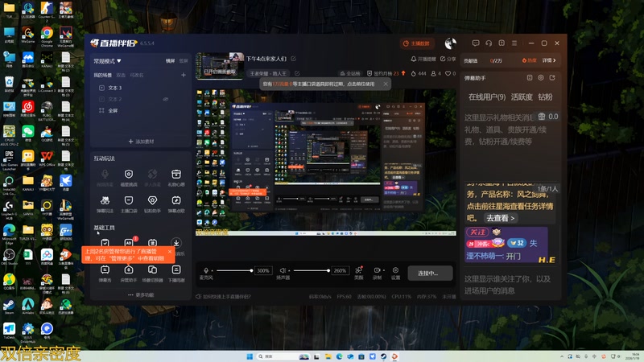Open the 房管助手 tool icon
Image resolution: width=644 pixels, height=362 pixels.
tap(129, 269)
